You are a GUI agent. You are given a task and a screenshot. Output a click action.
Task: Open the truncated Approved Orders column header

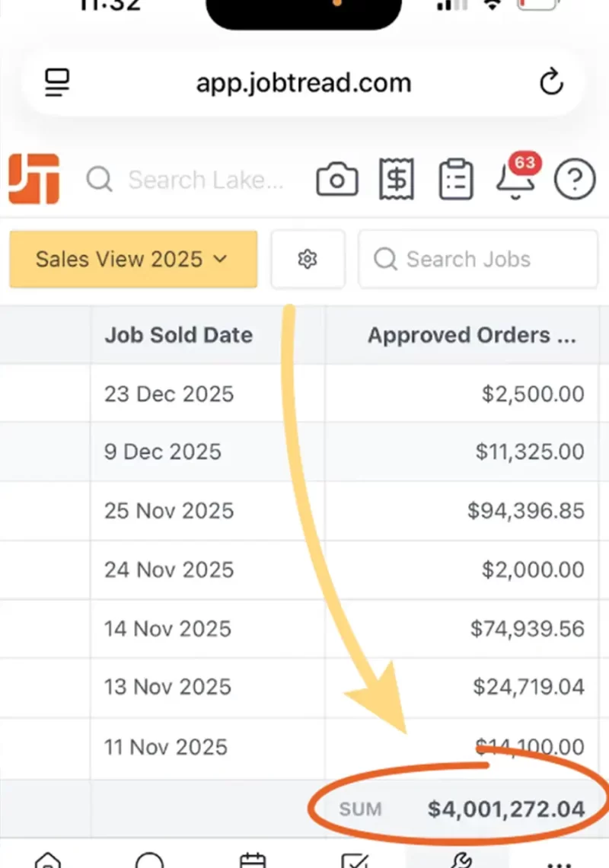(473, 335)
